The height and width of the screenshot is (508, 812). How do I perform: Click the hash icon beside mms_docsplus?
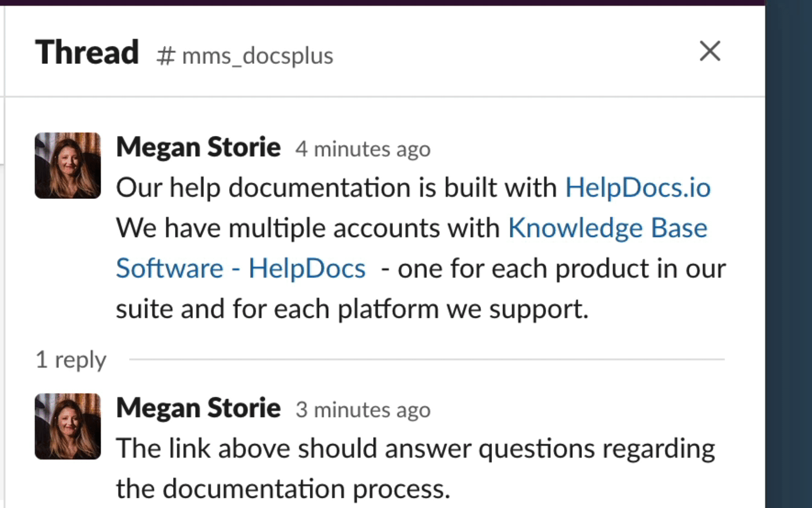click(x=165, y=56)
